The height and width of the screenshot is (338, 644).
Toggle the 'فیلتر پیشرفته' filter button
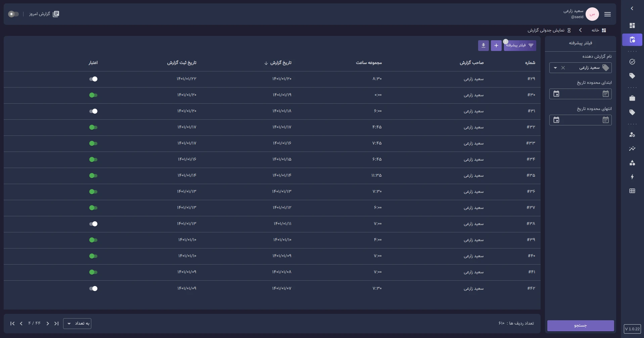pyautogui.click(x=520, y=46)
